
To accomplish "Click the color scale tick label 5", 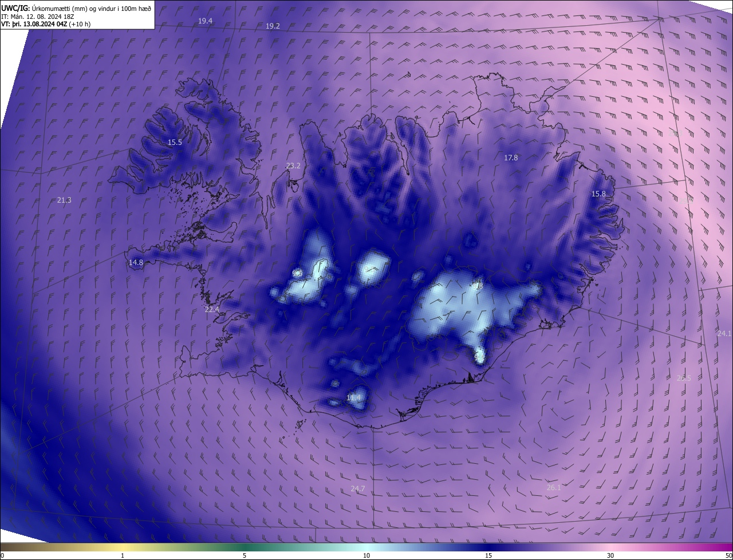I will [x=245, y=555].
